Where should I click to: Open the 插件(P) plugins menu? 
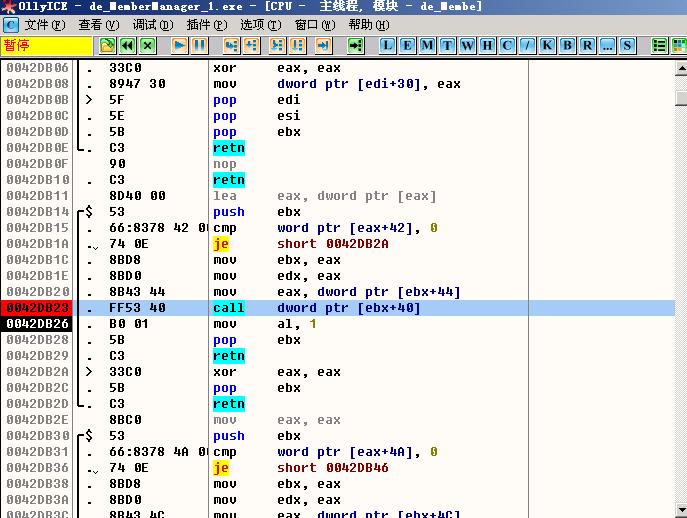pos(206,25)
